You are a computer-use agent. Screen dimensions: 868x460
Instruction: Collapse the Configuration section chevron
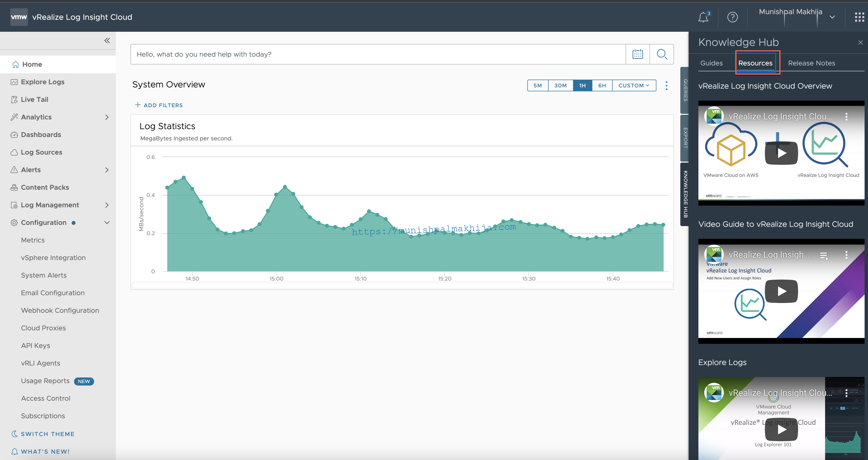tap(107, 223)
